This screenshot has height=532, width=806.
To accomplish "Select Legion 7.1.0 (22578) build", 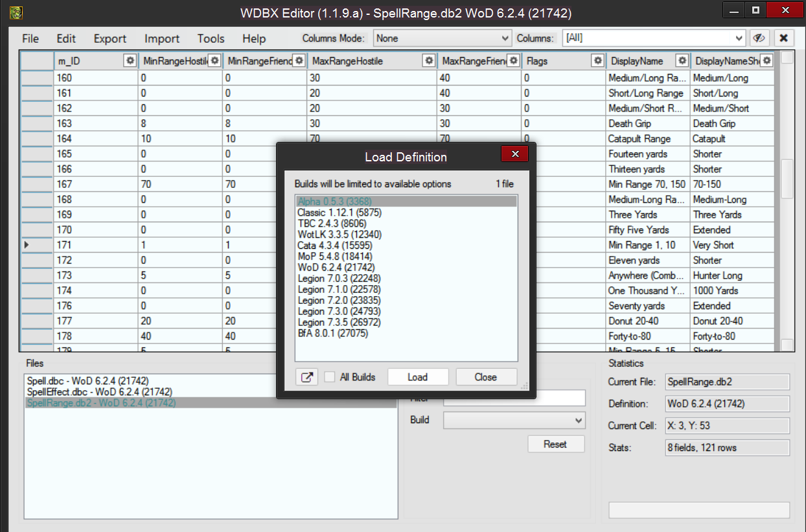I will [x=406, y=289].
